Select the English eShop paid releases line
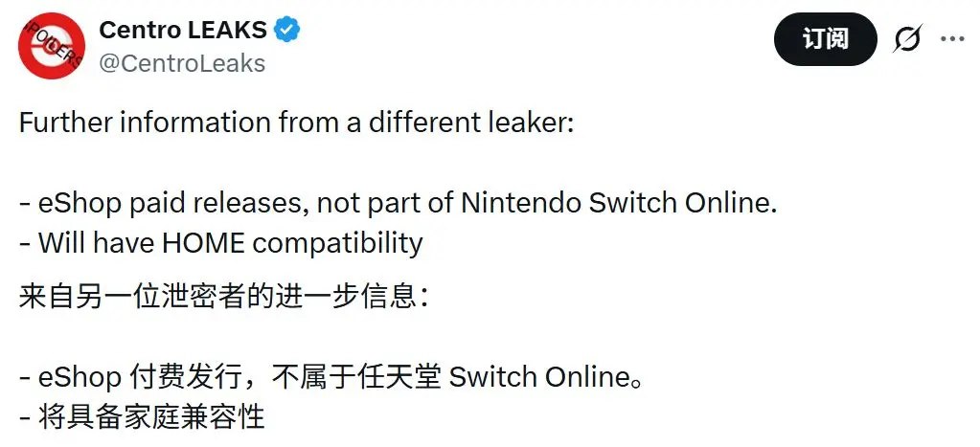Screen dimensions: 980x447 [397, 203]
